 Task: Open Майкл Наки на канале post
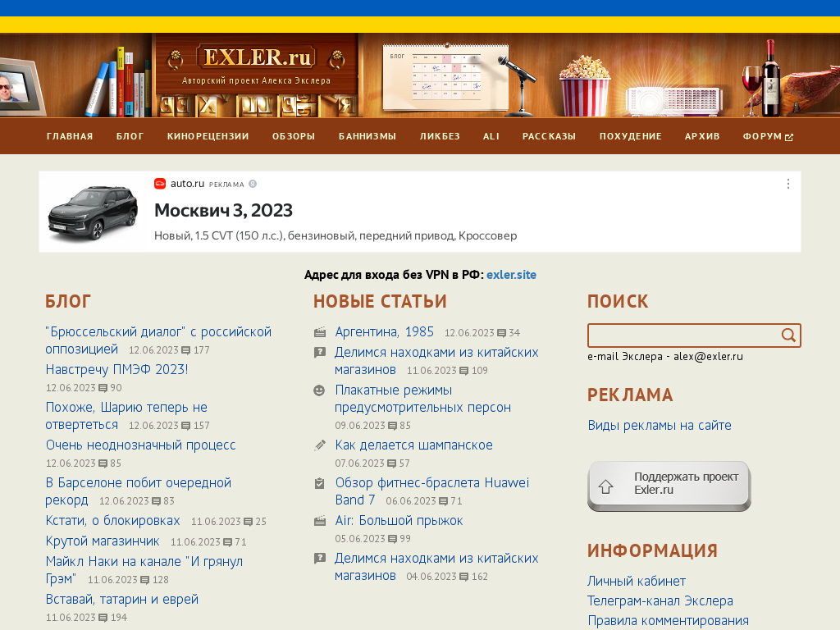click(144, 570)
